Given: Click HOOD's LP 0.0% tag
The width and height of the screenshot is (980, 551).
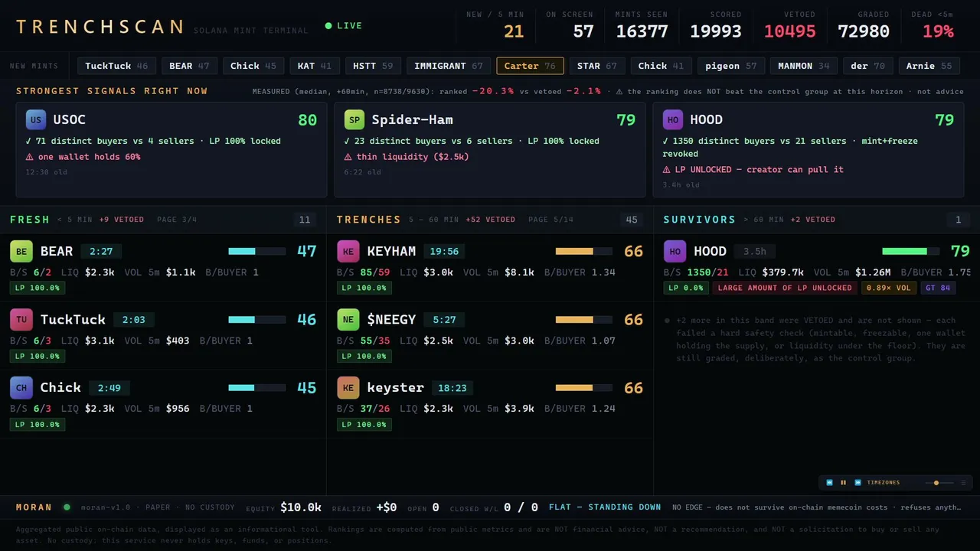Looking at the screenshot, I should click(686, 288).
